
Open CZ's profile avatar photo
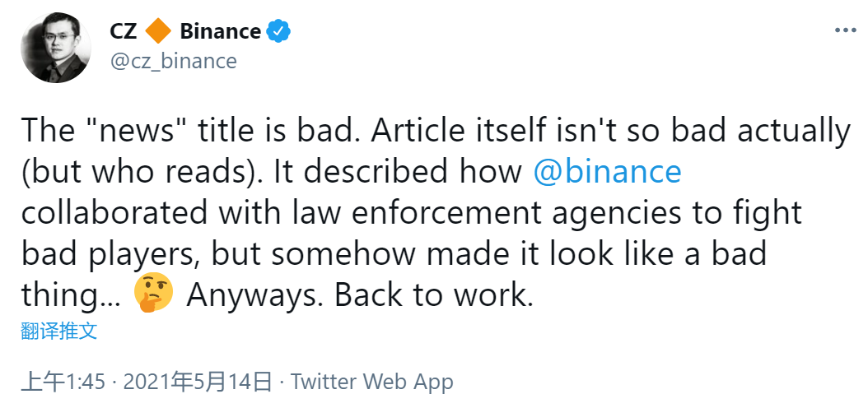[56, 47]
